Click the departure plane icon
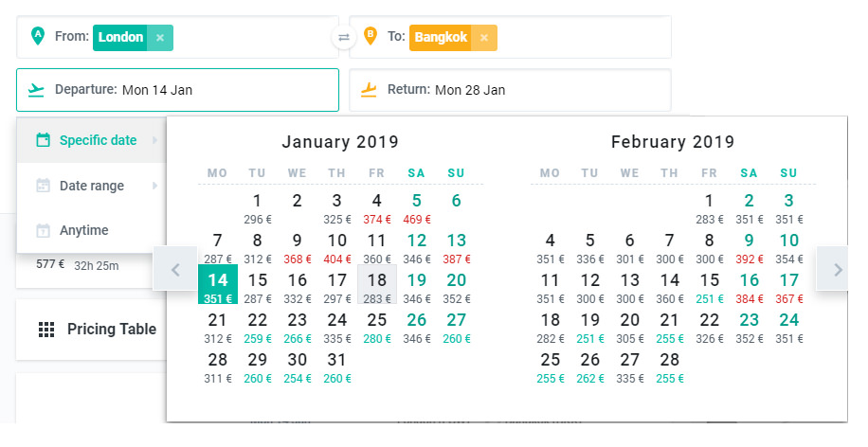This screenshot has height=447, width=868. (37, 90)
